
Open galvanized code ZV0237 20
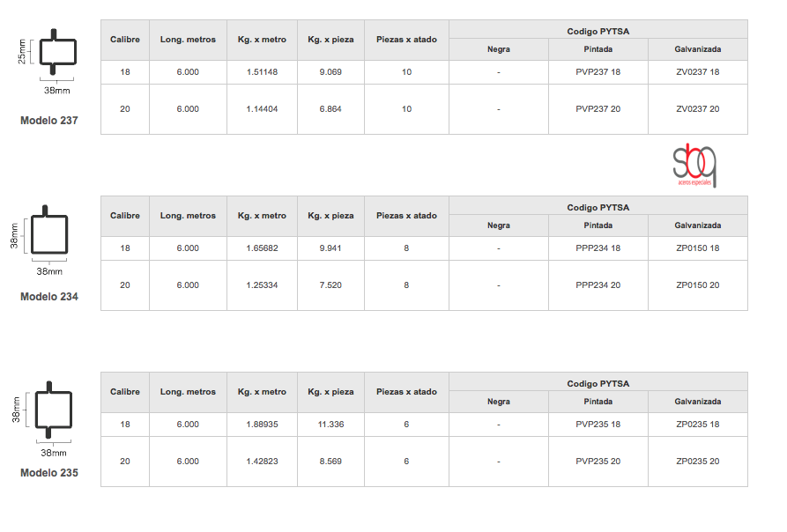tap(697, 109)
